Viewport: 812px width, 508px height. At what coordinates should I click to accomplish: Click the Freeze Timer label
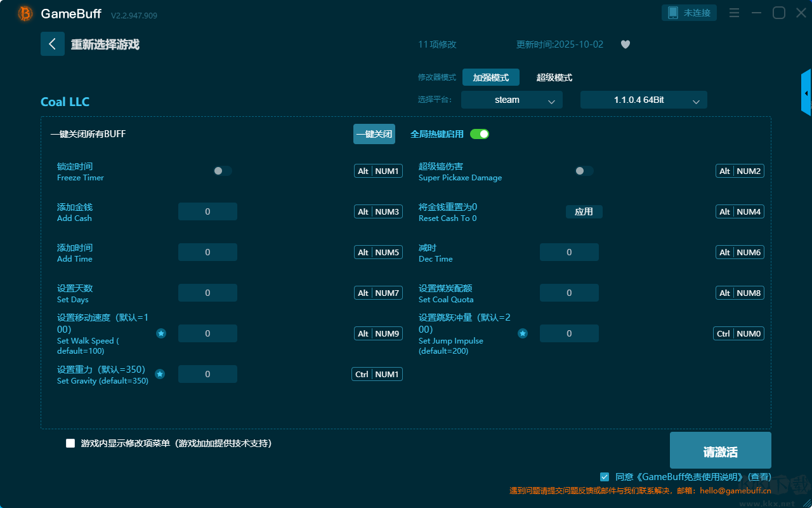pos(81,178)
